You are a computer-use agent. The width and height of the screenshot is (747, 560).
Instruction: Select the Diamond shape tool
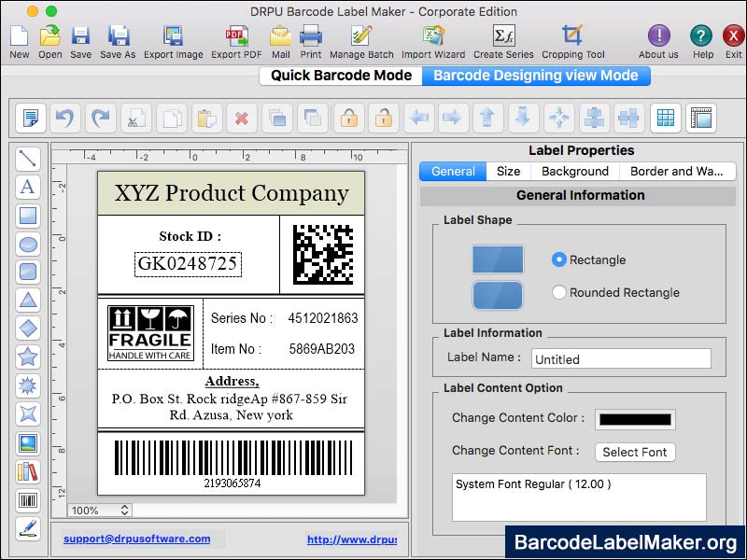click(x=28, y=329)
